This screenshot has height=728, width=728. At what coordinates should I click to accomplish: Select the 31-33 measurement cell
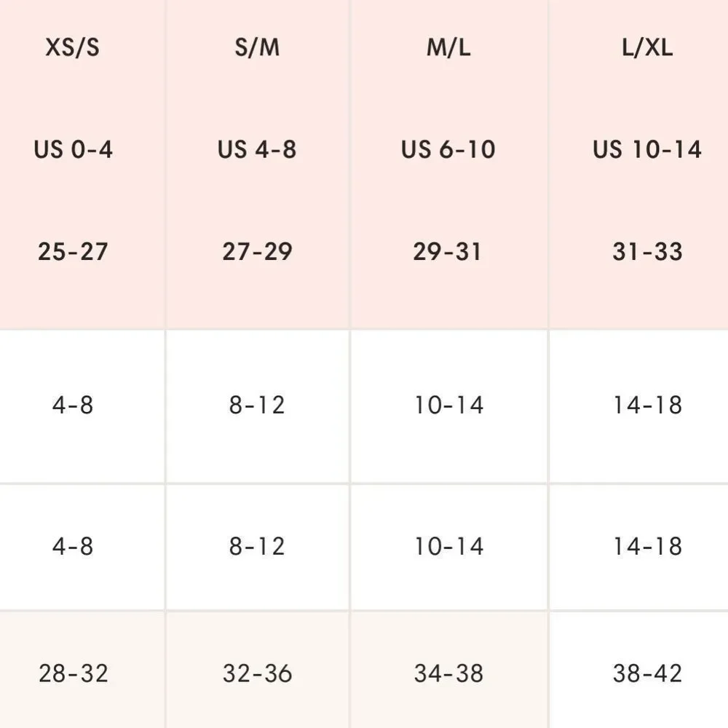click(x=647, y=252)
